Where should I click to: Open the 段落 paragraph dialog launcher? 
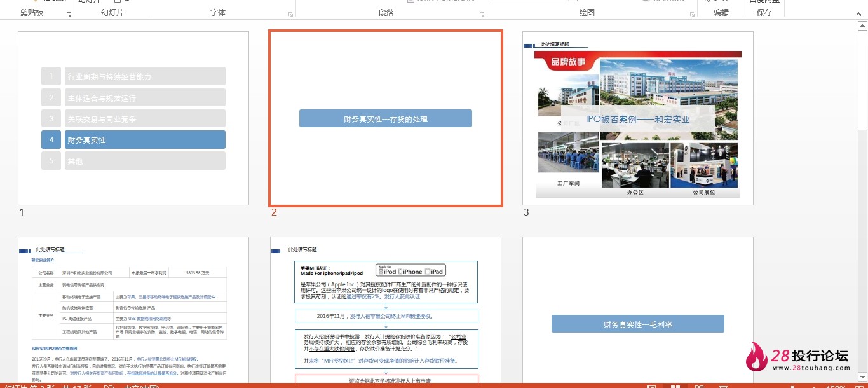pyautogui.click(x=481, y=13)
